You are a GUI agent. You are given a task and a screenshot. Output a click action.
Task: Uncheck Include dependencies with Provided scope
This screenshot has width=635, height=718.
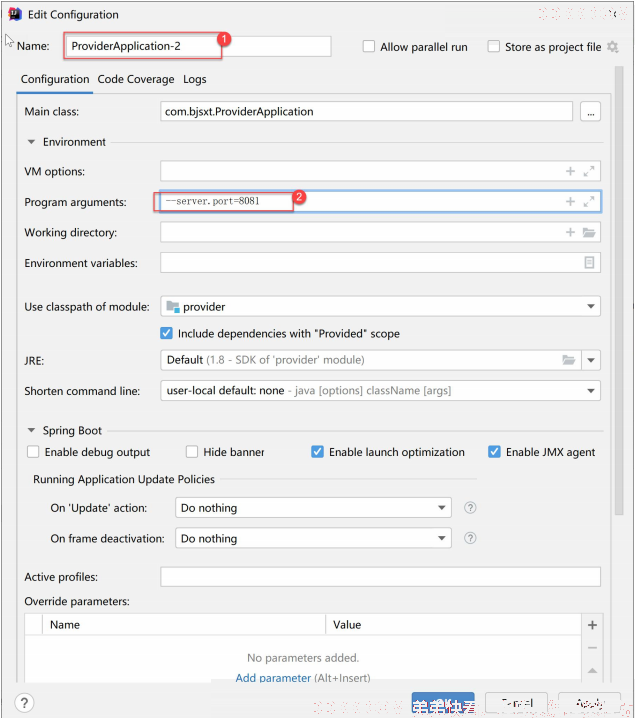[166, 333]
